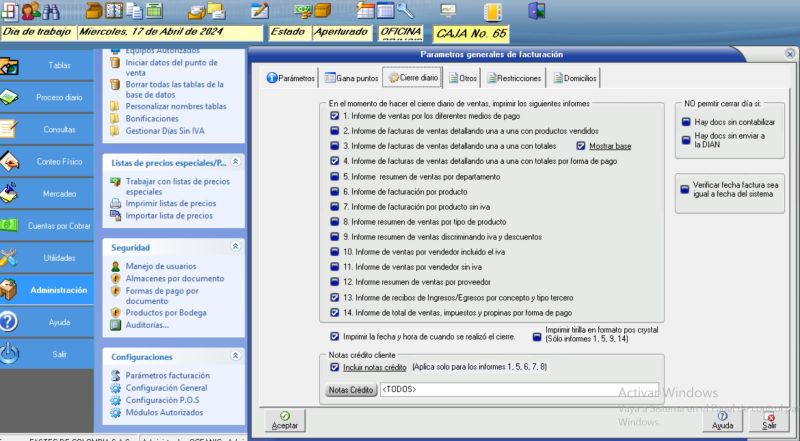Click the exit door icon in toolbar

click(537, 11)
